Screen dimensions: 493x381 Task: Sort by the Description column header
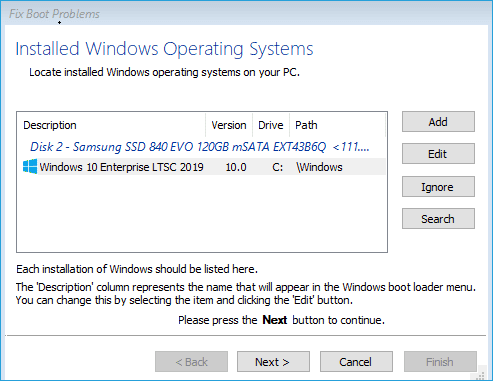[x=111, y=125]
